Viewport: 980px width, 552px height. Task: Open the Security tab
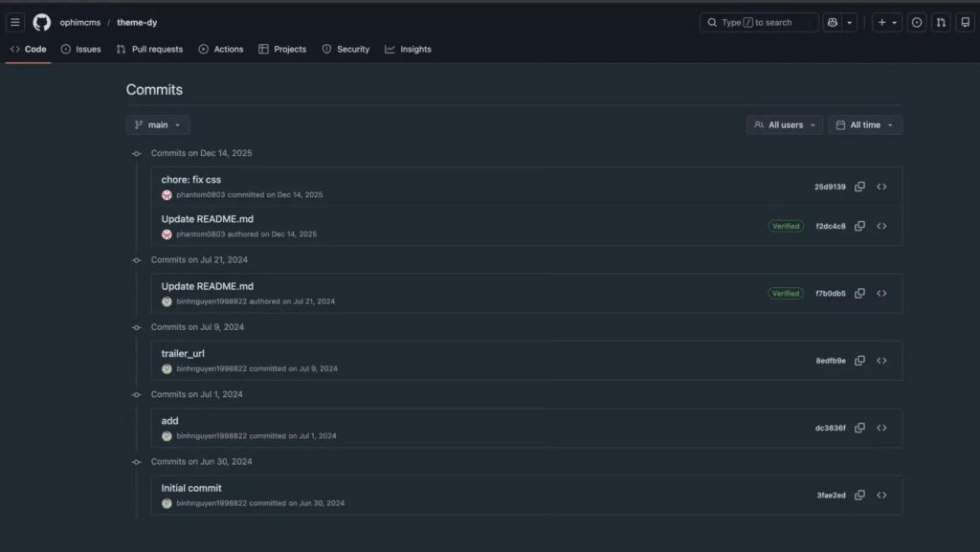tap(345, 49)
